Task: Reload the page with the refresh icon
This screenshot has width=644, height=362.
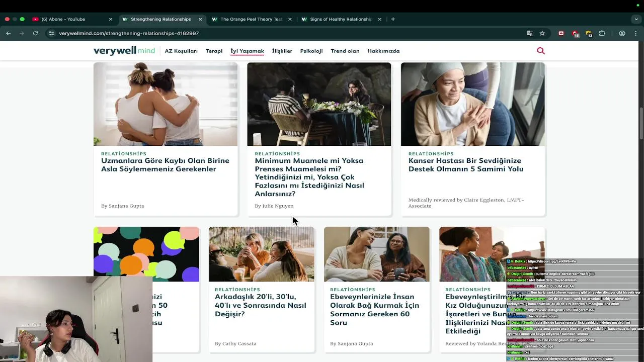Action: click(x=35, y=33)
